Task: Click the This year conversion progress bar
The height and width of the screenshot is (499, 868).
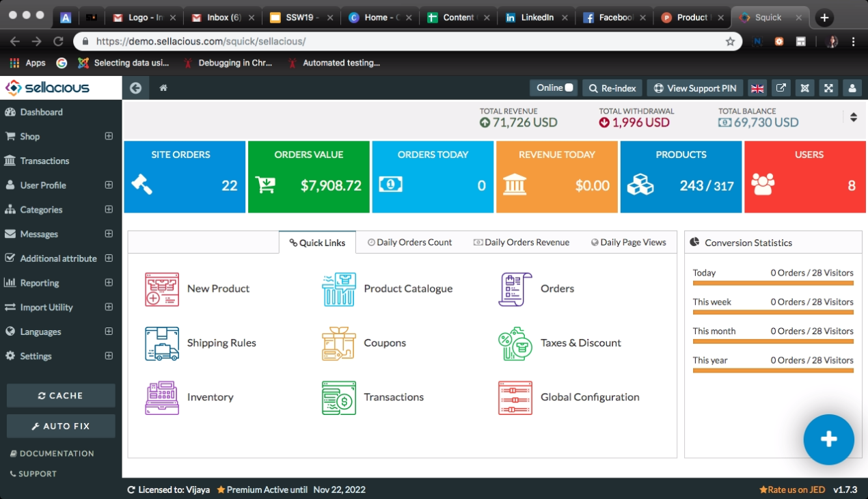Action: point(773,370)
